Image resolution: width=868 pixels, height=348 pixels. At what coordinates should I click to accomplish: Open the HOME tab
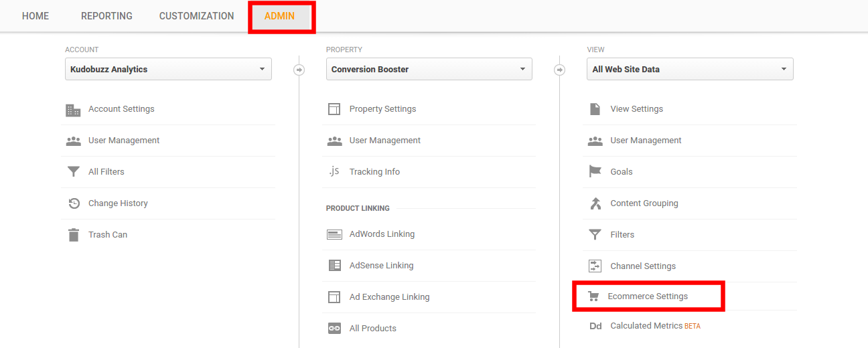click(x=35, y=16)
